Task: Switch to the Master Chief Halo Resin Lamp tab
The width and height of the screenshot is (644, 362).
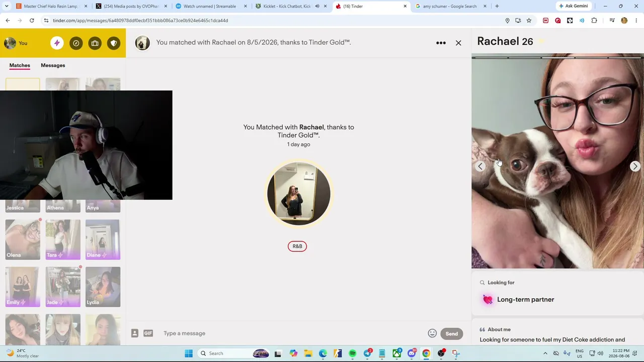Action: pyautogui.click(x=50, y=7)
